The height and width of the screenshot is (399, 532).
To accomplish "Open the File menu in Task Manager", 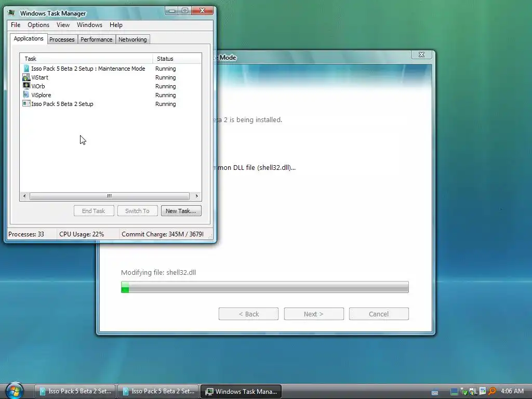I will (16, 25).
